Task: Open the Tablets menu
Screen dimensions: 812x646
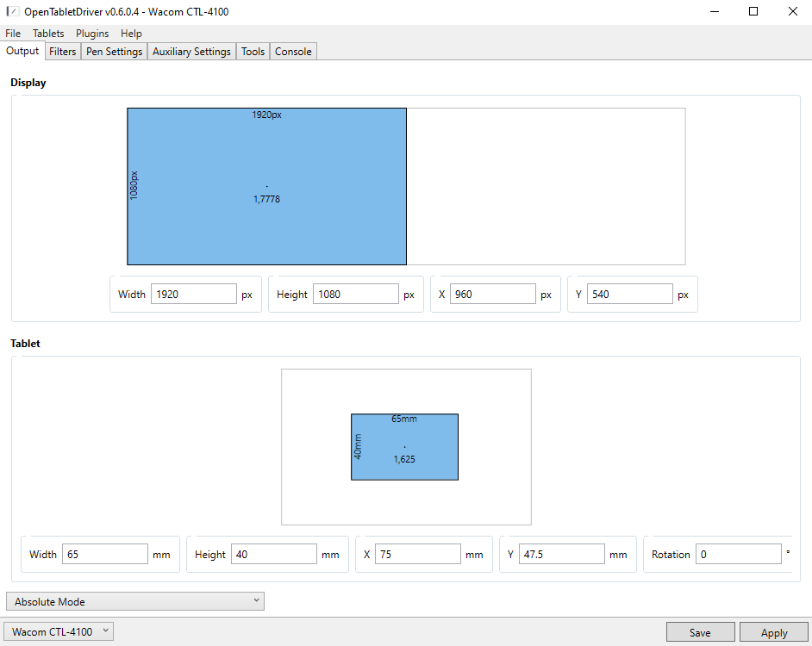Action: pos(48,34)
